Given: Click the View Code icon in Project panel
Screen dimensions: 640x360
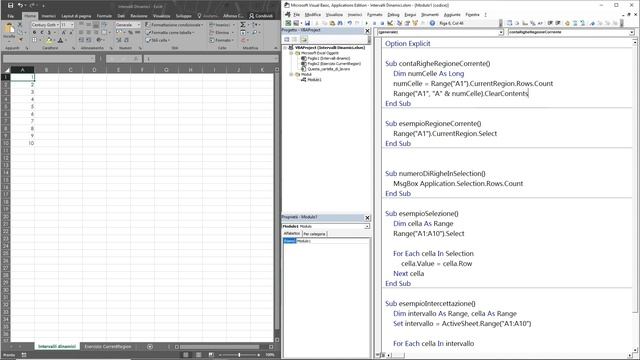Looking at the screenshot, I should point(287,39).
